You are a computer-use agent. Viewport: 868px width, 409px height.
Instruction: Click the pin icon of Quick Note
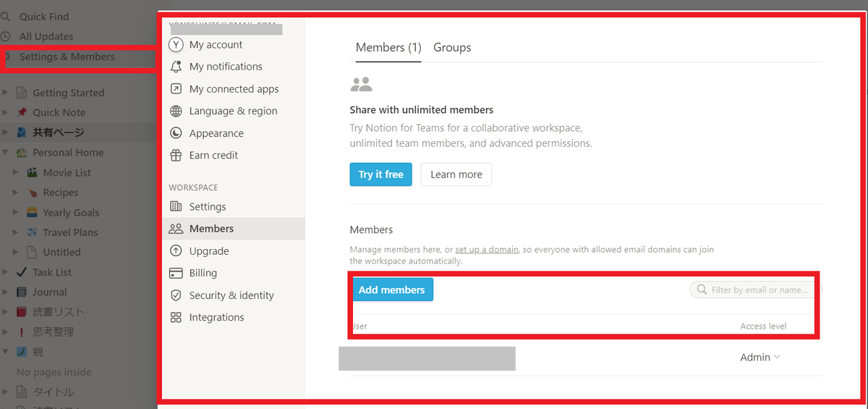pyautogui.click(x=22, y=112)
